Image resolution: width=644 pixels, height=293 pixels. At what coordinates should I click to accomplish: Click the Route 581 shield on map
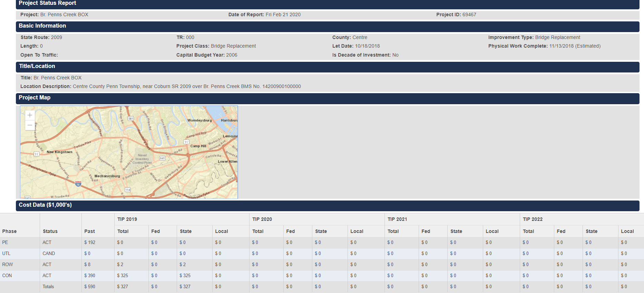tap(131, 118)
